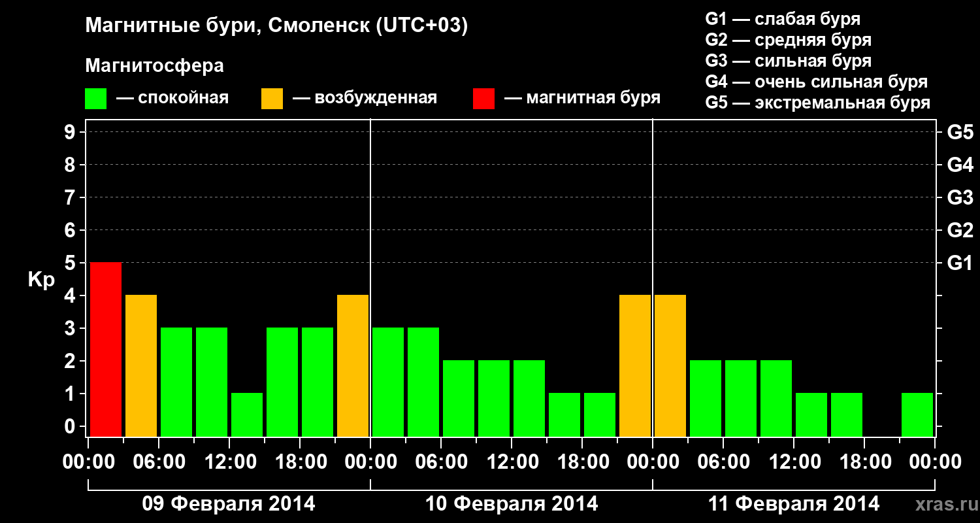Select orange bar for 03:00–06:00 on 09 Февраля
This screenshot has height=523, width=980.
coord(141,365)
